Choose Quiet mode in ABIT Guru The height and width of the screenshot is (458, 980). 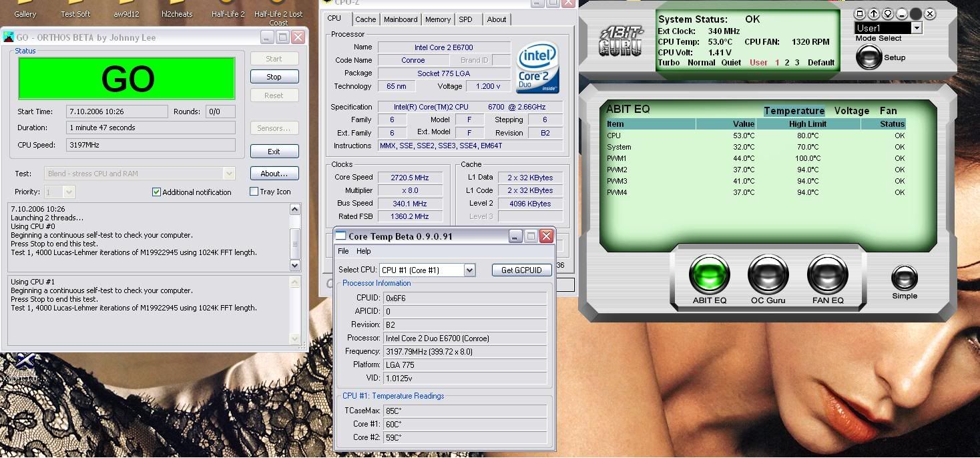[x=731, y=63]
